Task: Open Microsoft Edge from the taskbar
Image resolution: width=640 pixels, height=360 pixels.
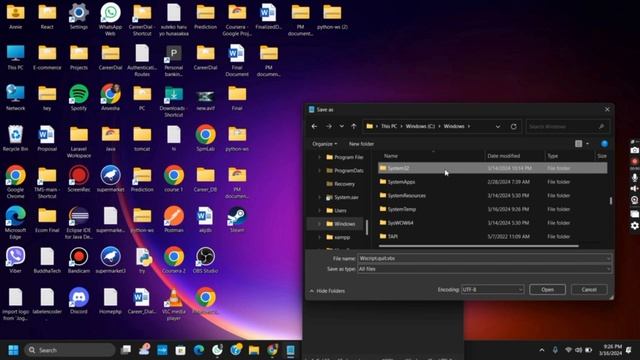Action: [199, 350]
